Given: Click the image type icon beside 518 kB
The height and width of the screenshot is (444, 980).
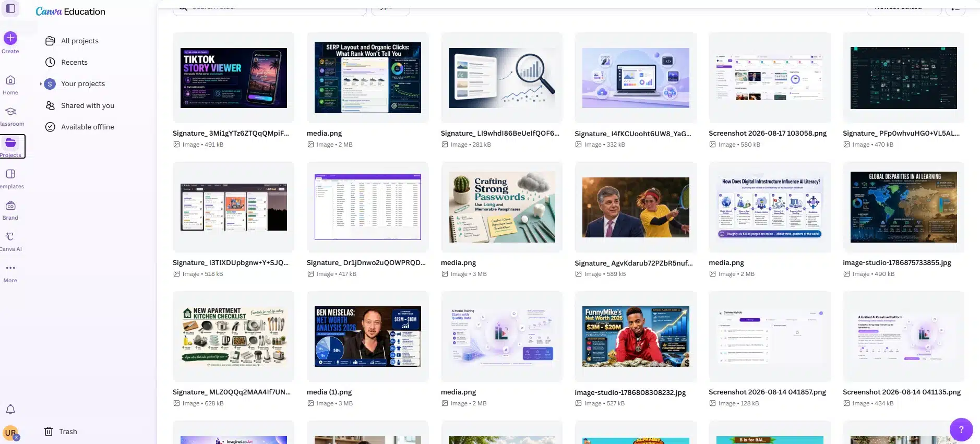Looking at the screenshot, I should click(x=176, y=274).
